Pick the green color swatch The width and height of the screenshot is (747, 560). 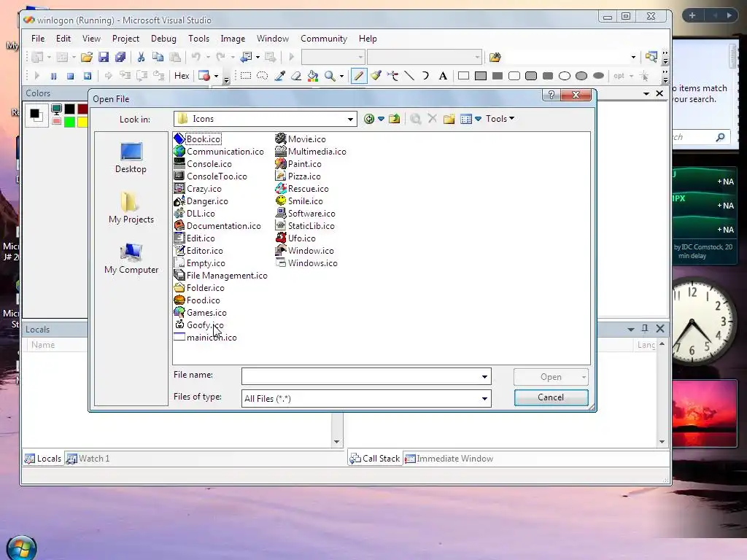point(69,122)
